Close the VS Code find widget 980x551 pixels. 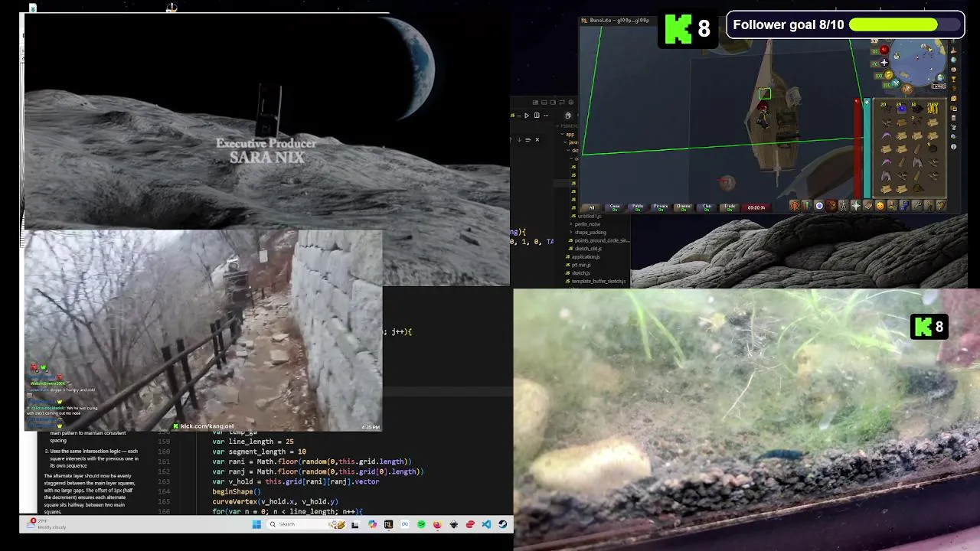point(537,139)
